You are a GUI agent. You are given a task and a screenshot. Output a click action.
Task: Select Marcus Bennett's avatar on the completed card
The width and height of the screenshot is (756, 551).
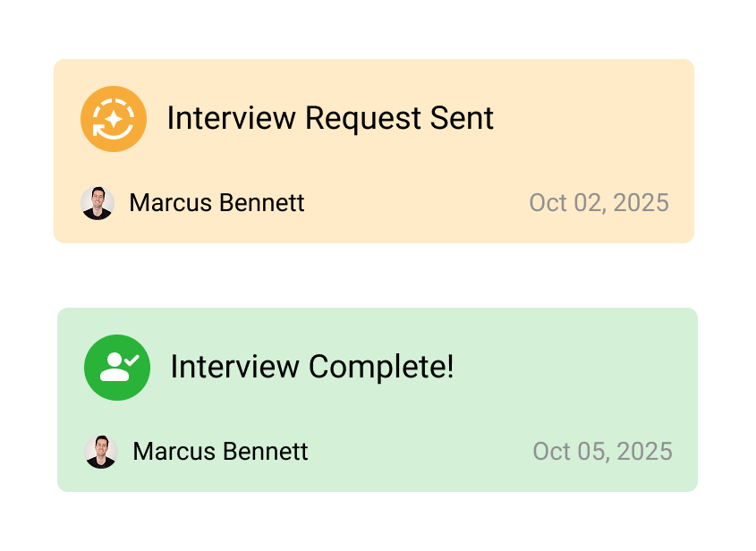pyautogui.click(x=103, y=452)
